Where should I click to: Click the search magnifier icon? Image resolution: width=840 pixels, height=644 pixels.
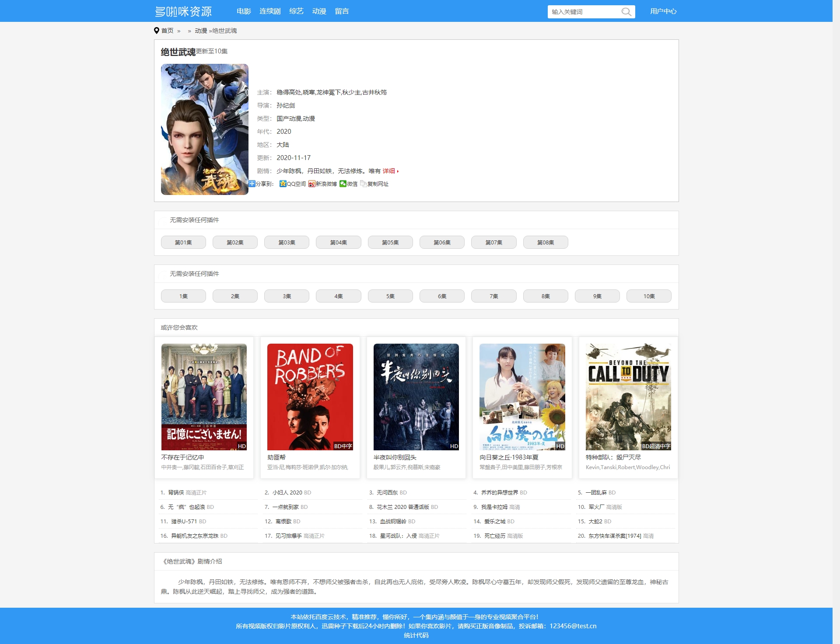click(626, 12)
